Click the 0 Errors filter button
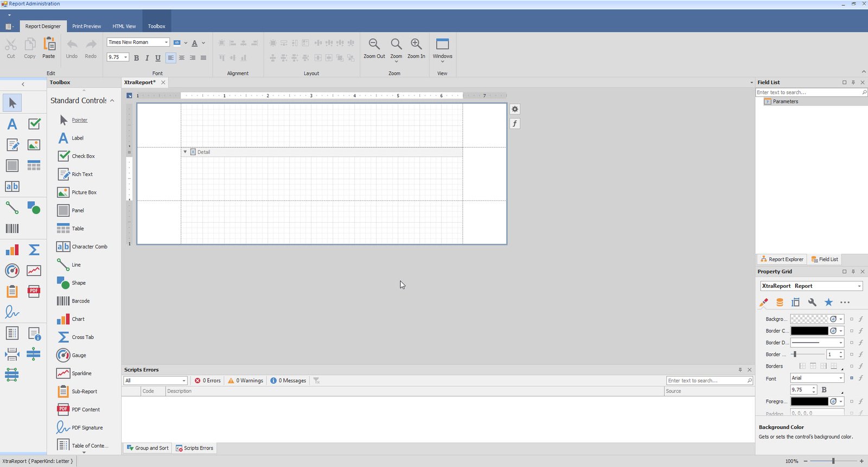 (x=208, y=381)
